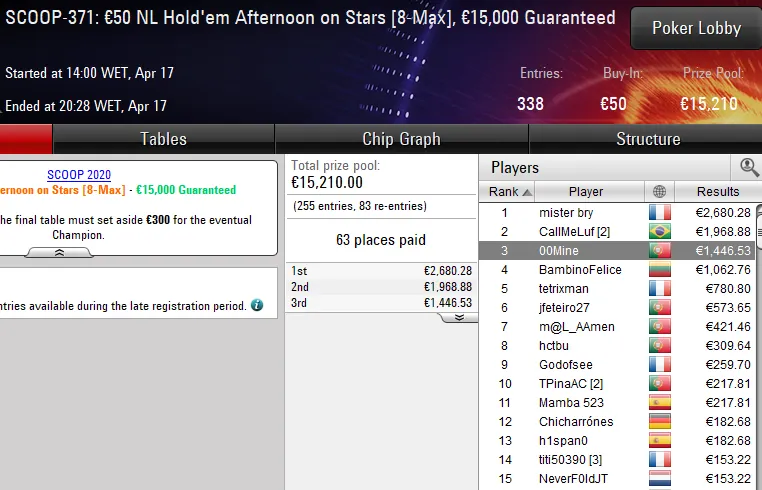Open the Chip Graph tab
This screenshot has width=762, height=490.
401,139
